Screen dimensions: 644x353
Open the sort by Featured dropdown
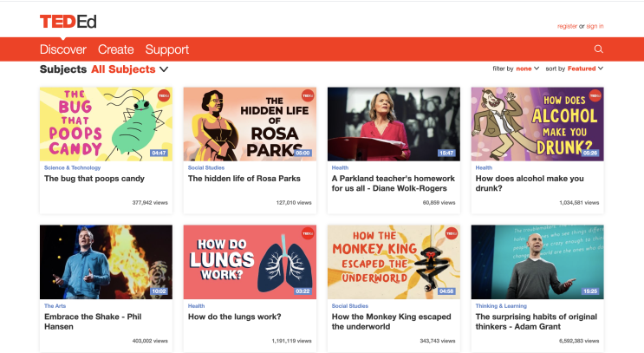[585, 68]
